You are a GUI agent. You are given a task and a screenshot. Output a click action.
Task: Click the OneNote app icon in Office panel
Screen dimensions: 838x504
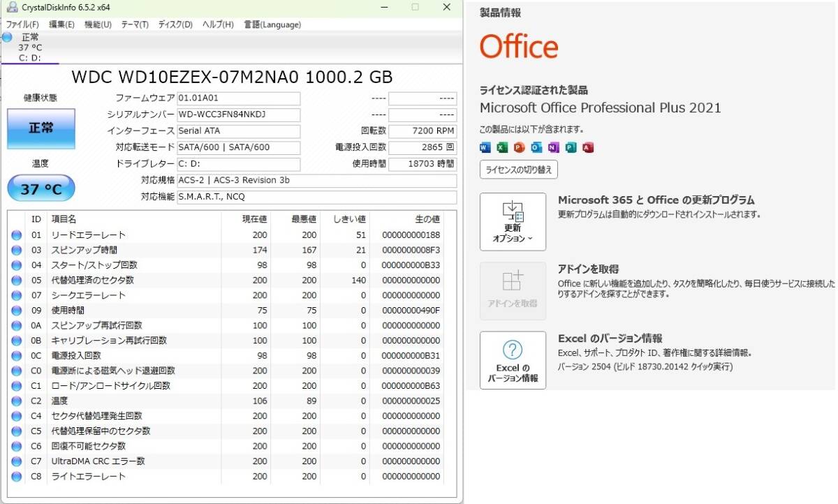point(553,147)
